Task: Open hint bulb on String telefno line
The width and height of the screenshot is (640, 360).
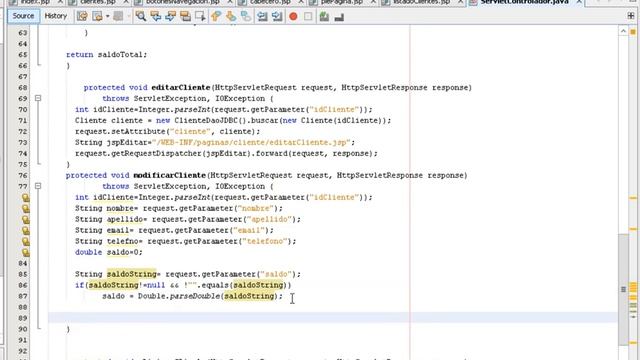Action: coord(26,242)
